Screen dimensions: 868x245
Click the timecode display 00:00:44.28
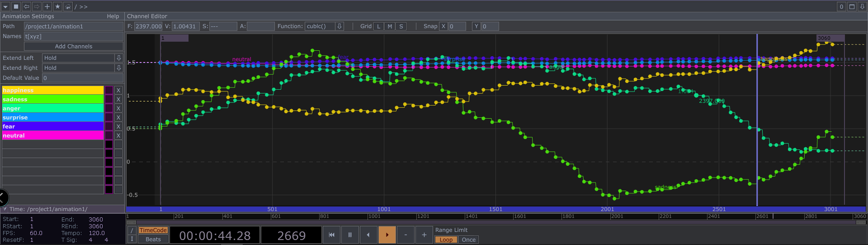[x=215, y=235]
